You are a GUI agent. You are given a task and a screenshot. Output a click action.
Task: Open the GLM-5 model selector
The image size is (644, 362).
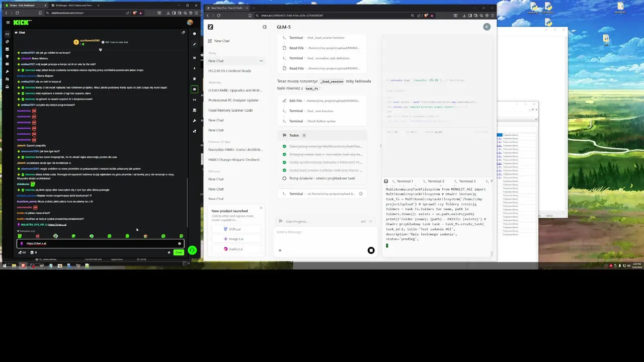point(283,27)
